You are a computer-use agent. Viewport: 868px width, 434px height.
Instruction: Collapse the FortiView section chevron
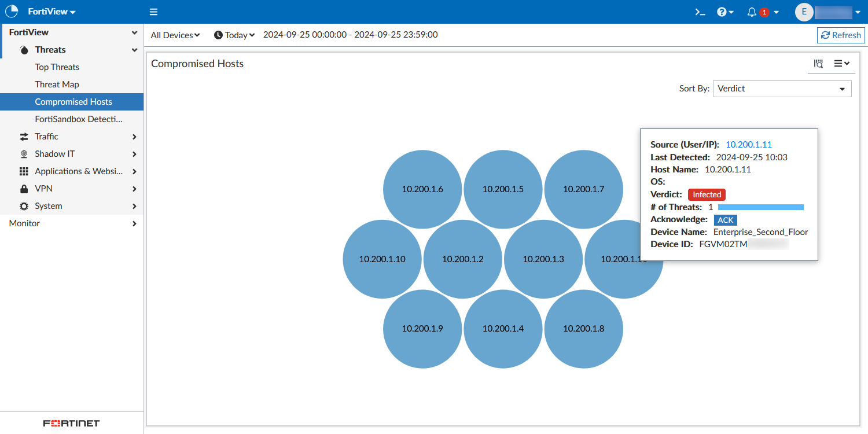coord(135,33)
